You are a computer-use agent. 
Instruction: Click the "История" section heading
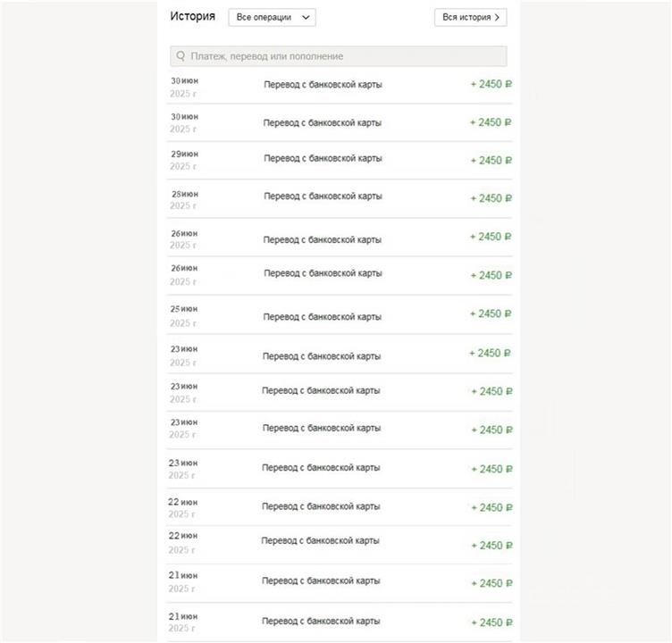(x=192, y=16)
